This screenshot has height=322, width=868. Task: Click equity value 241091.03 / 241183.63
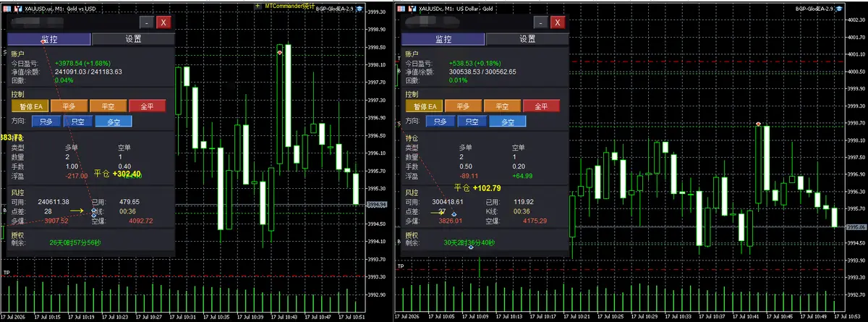pos(88,72)
